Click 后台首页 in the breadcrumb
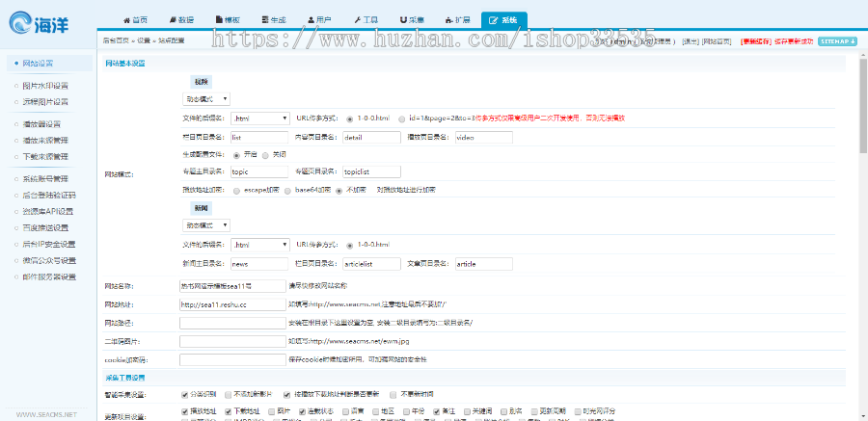Image resolution: width=868 pixels, height=421 pixels. pyautogui.click(x=116, y=40)
